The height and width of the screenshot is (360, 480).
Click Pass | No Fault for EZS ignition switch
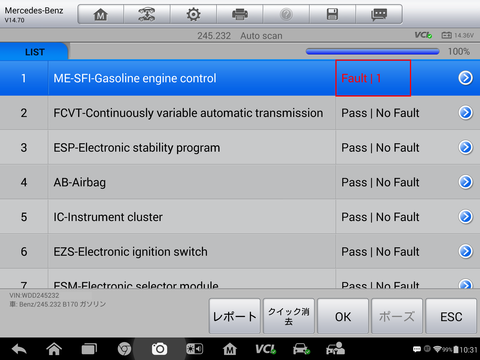coord(380,252)
